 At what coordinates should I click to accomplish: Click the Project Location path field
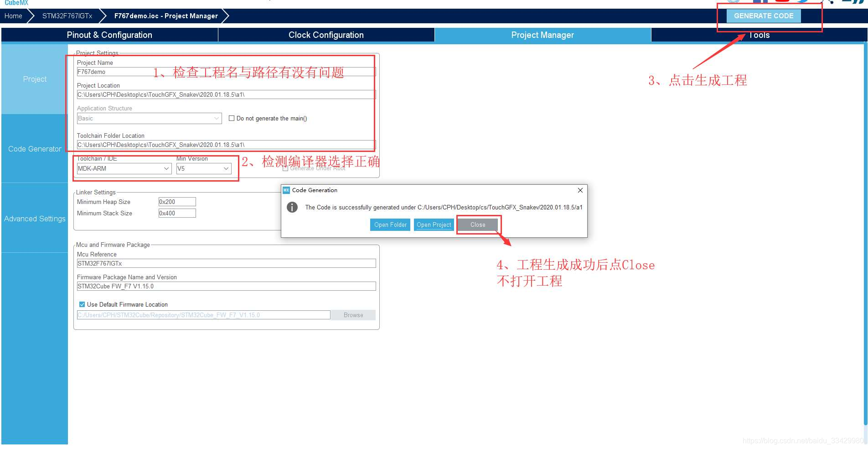click(x=226, y=94)
